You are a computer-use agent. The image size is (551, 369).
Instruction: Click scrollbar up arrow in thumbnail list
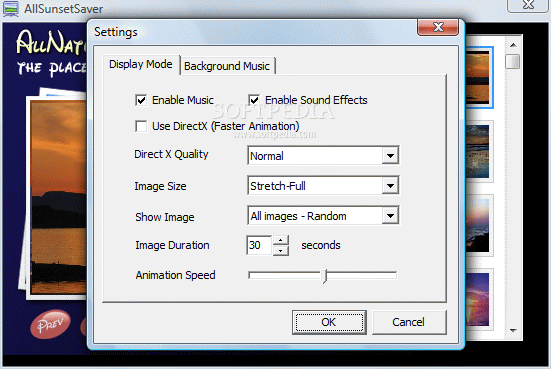pyautogui.click(x=513, y=45)
